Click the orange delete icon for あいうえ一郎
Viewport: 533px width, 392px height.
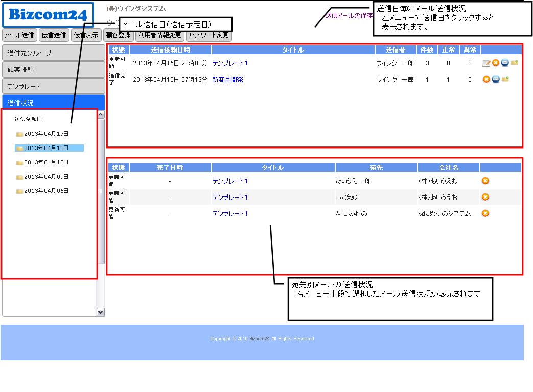(485, 181)
